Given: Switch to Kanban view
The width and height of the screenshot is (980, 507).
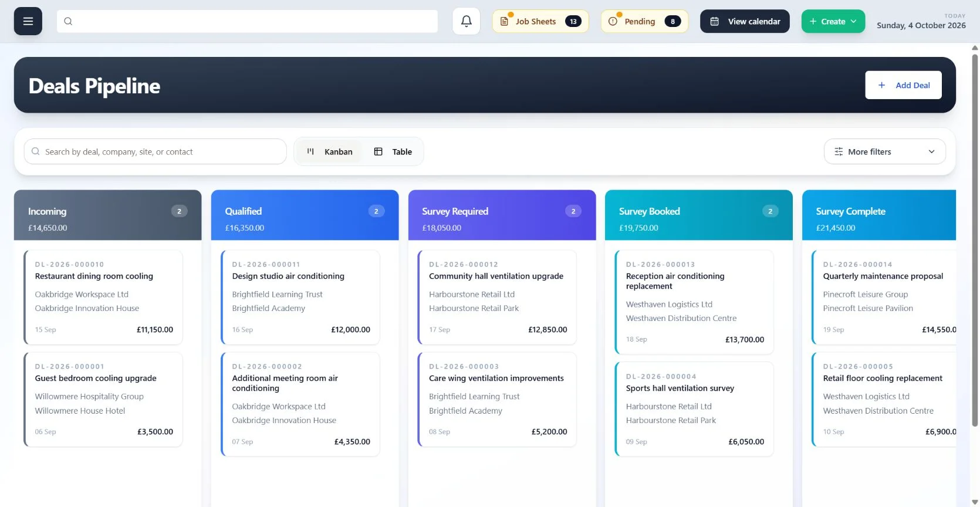Looking at the screenshot, I should (x=330, y=151).
